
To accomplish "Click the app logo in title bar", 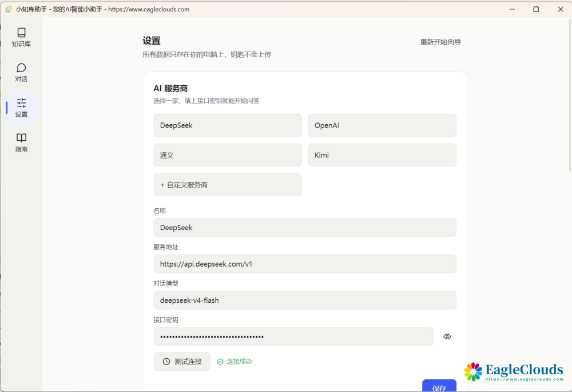I will tap(9, 9).
